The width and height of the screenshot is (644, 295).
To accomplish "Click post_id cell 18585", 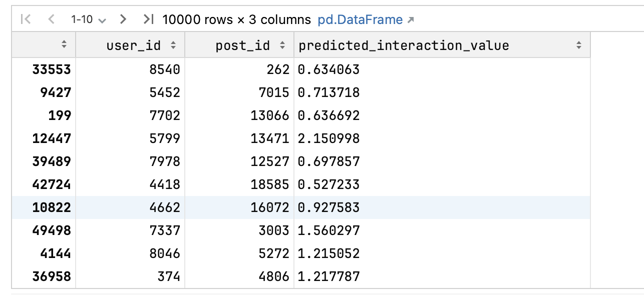I will coord(270,184).
